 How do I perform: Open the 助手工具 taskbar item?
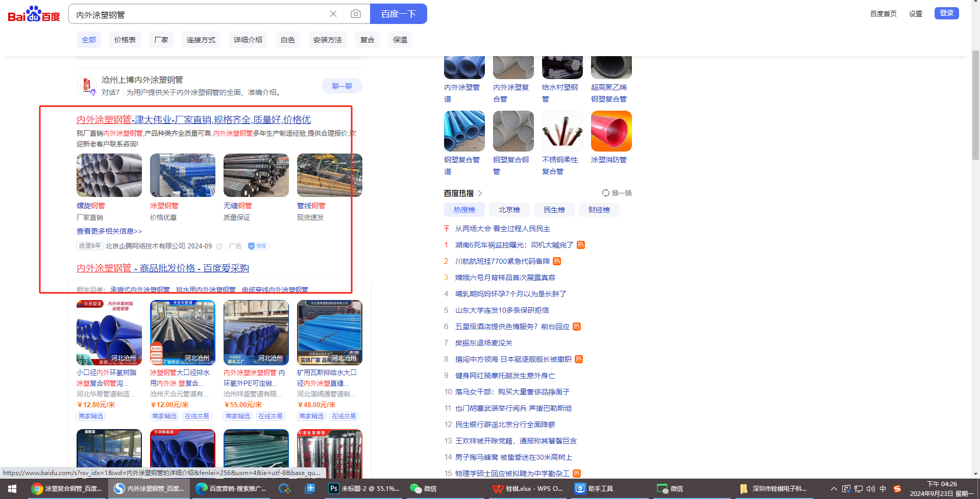click(x=594, y=489)
